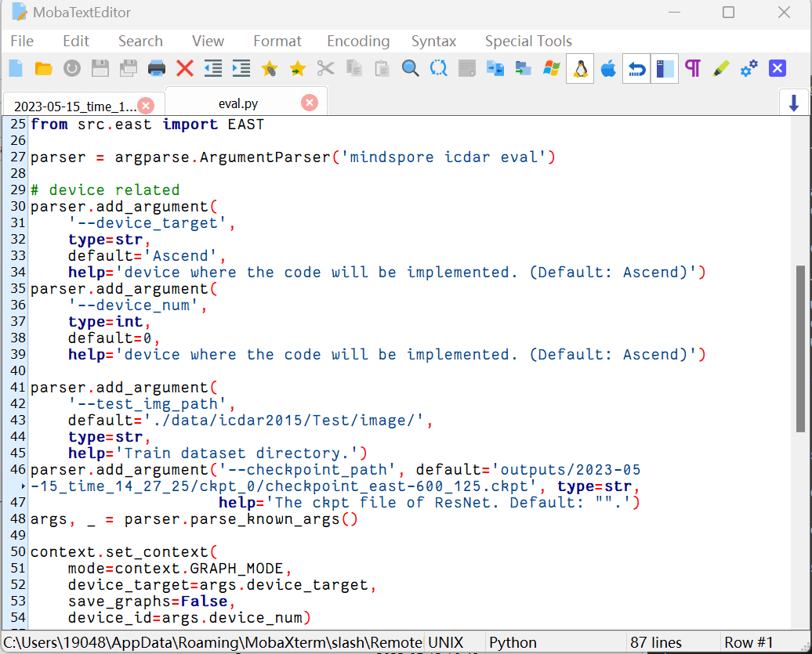
Task: Click the vertical scrollbar thumb
Action: coord(800,349)
